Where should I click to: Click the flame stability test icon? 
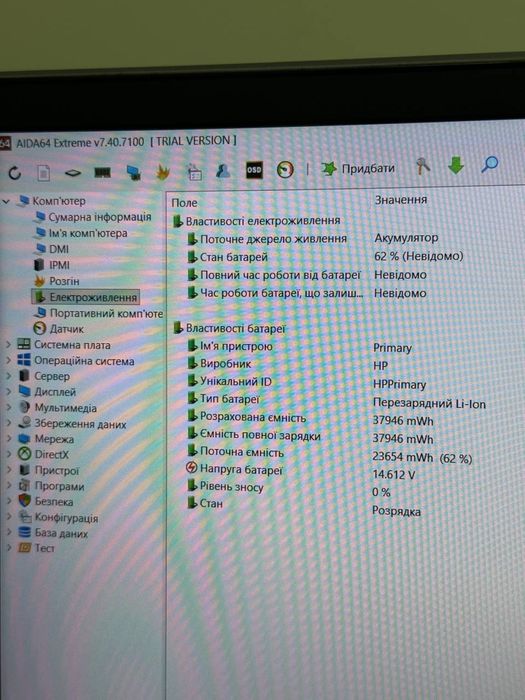162,172
